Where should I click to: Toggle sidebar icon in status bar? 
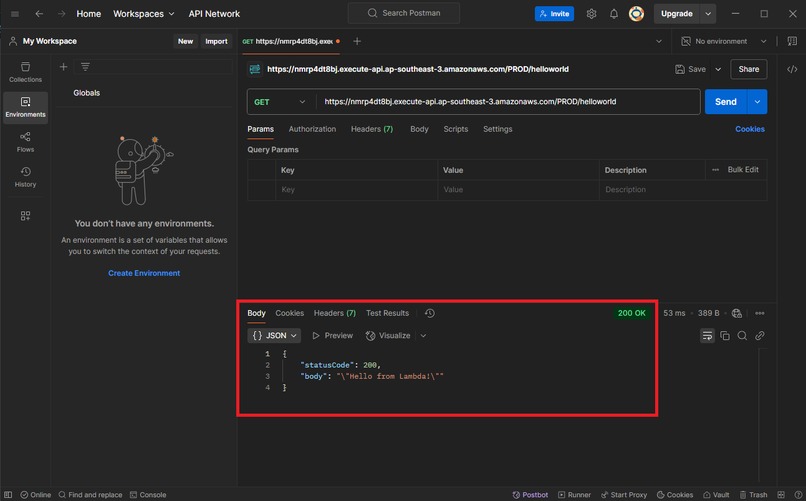(x=8, y=495)
